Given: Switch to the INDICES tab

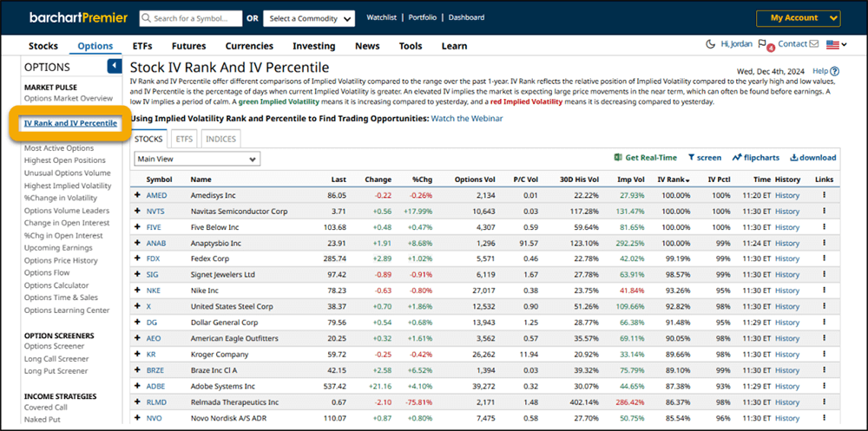Looking at the screenshot, I should [x=220, y=139].
